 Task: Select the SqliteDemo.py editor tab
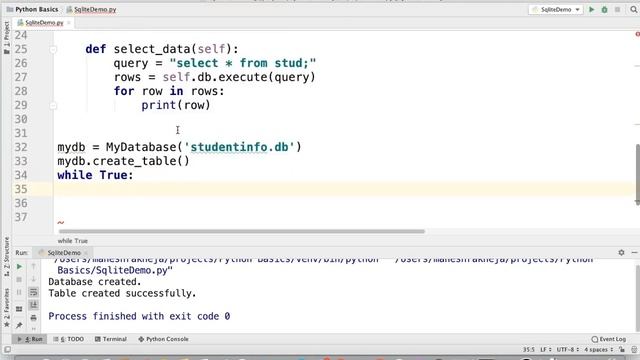(44, 23)
